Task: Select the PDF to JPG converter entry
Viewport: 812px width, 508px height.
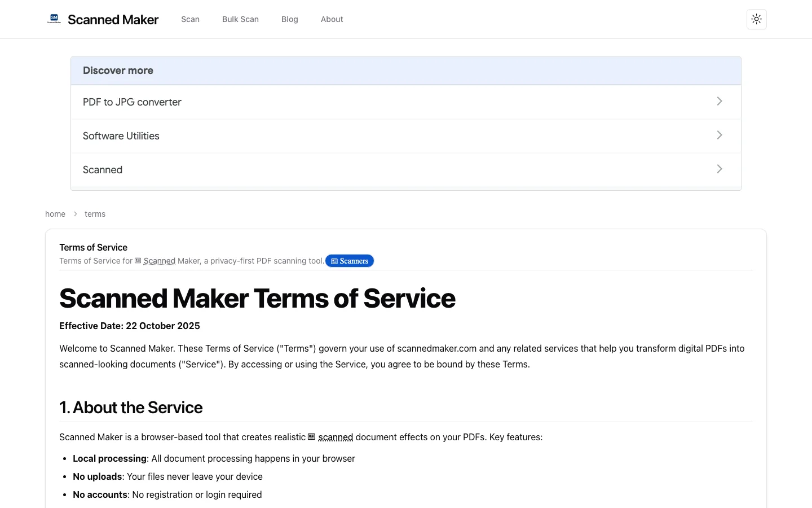Action: (405, 102)
